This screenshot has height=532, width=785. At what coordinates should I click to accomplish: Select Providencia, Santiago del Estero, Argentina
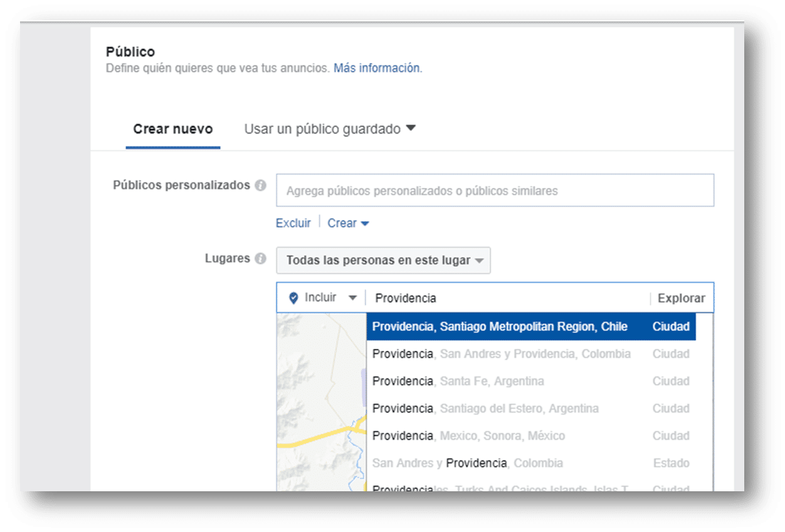click(x=531, y=409)
